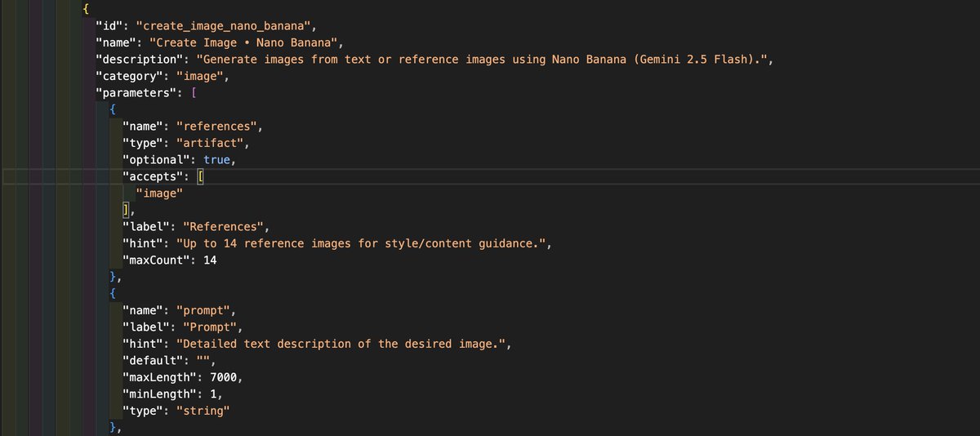Click the closing brace after maxCount line

pyautogui.click(x=113, y=277)
